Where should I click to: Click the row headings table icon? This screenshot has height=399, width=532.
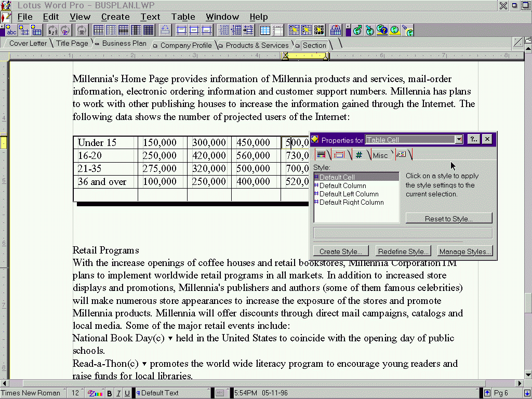277,31
